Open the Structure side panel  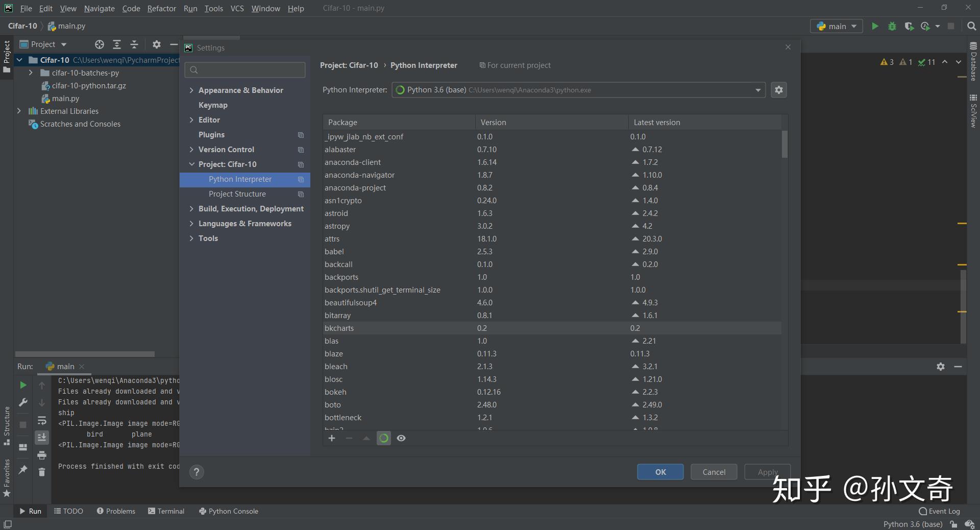pyautogui.click(x=7, y=426)
